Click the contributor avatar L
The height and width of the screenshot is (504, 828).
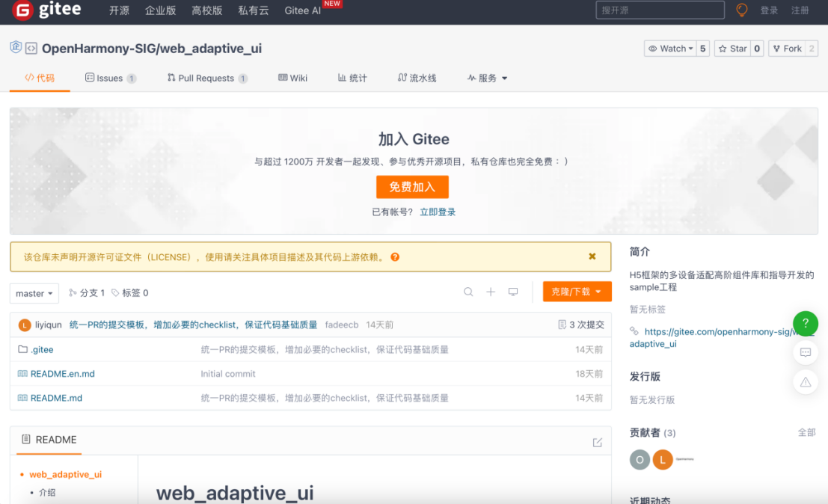click(663, 460)
